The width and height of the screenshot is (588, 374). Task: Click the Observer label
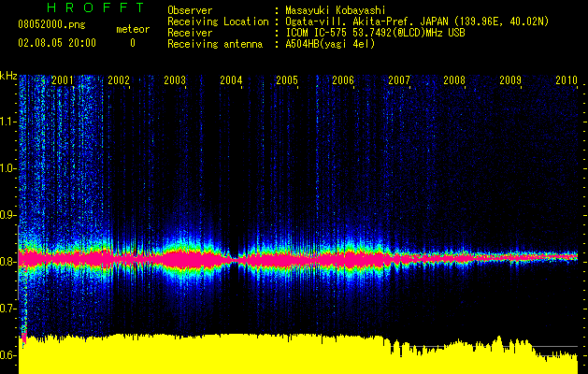[190, 10]
